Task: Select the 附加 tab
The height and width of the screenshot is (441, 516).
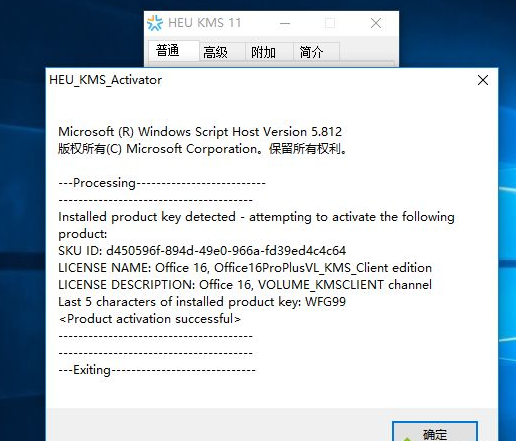Action: [x=263, y=52]
